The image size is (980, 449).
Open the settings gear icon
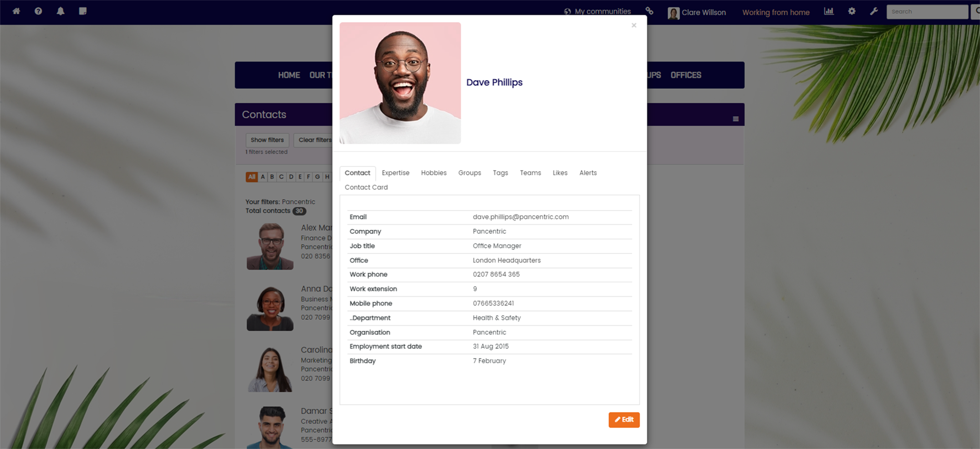point(851,11)
